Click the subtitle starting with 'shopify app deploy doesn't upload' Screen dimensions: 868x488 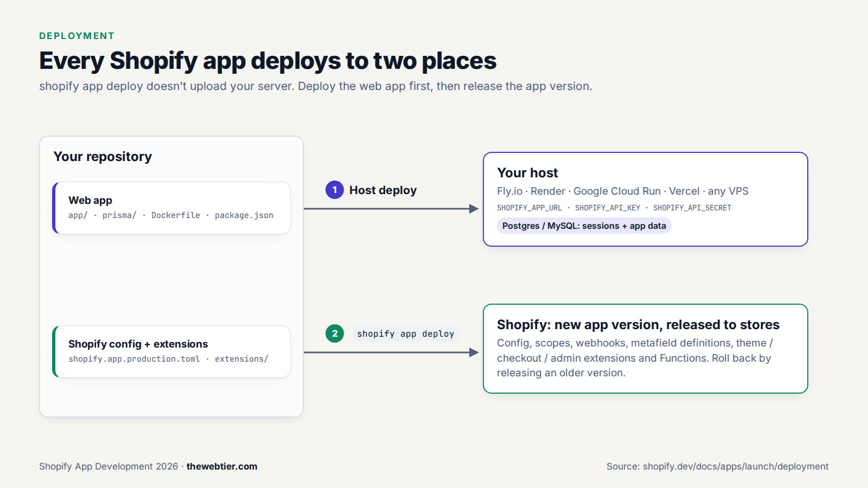316,86
